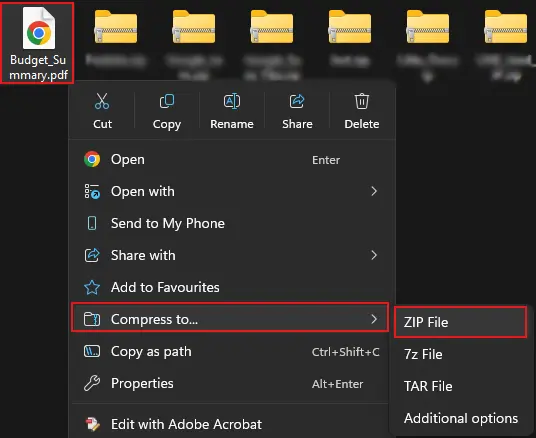This screenshot has height=438, width=536.
Task: Click the Adobe Acrobat edit icon
Action: 93,424
